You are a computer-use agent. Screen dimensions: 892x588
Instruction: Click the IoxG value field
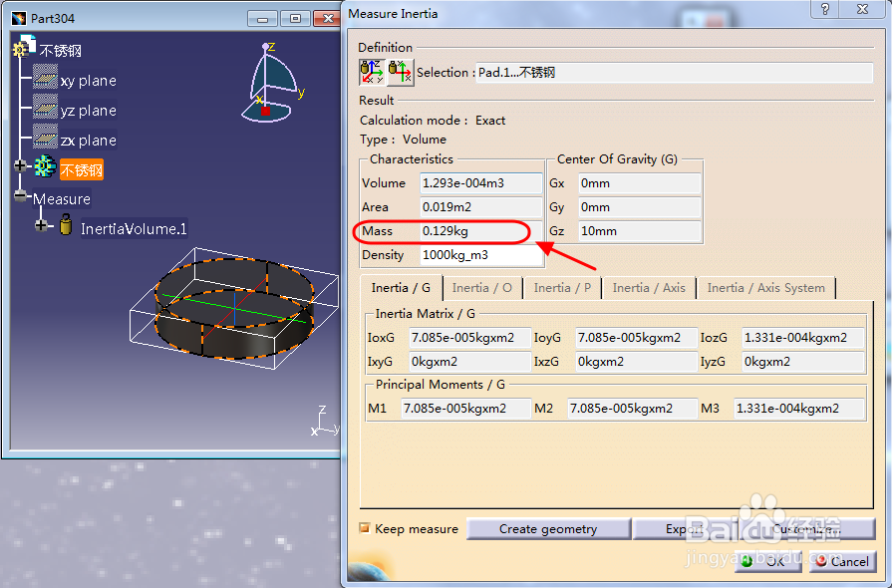[469, 338]
